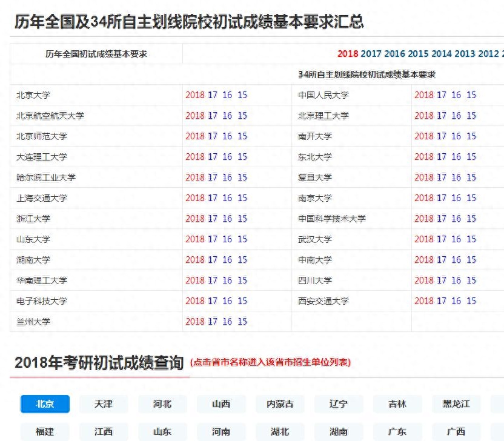Select the 湖北 province button

[x=280, y=432]
